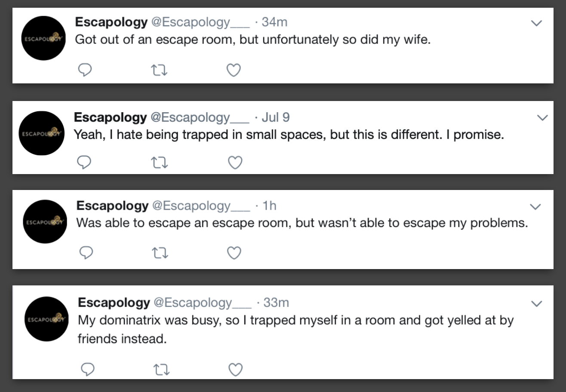This screenshot has width=566, height=392.
Task: Open the Escapology avatar on the 1h tweet
Action: 44,222
